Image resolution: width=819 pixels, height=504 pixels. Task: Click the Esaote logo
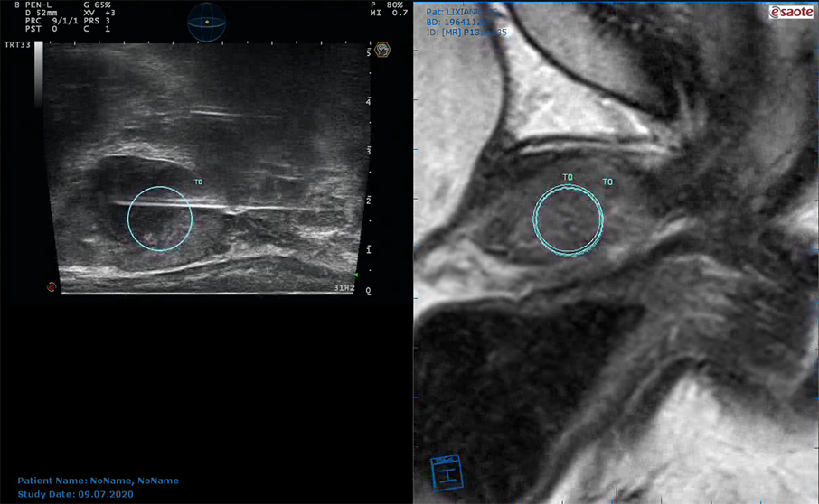tap(791, 12)
